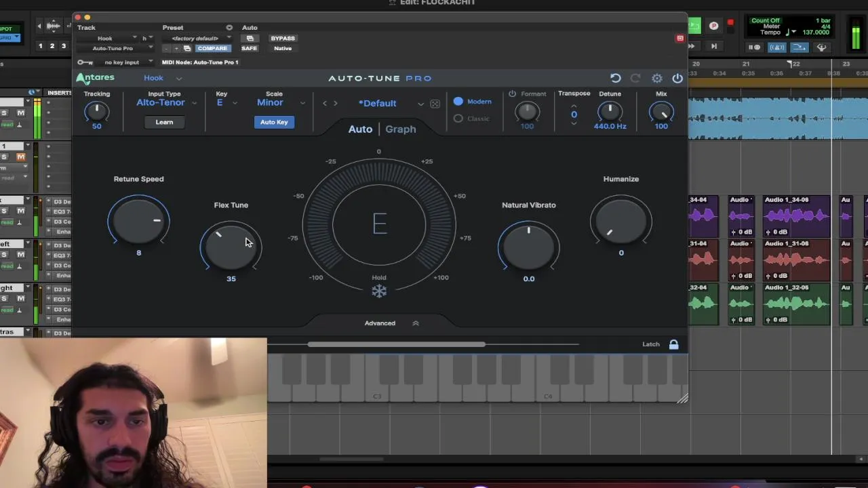Select Modern mode radio button
Image resolution: width=868 pixels, height=488 pixels.
pos(458,102)
